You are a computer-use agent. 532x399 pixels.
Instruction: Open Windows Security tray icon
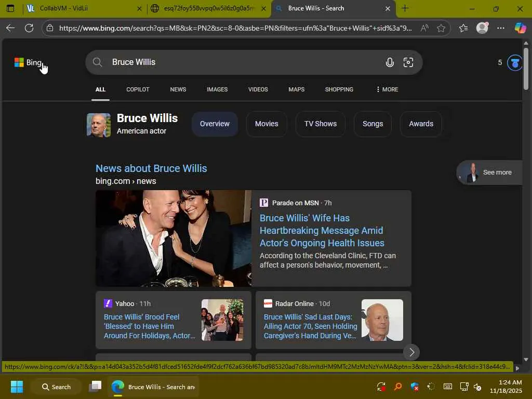click(414, 387)
